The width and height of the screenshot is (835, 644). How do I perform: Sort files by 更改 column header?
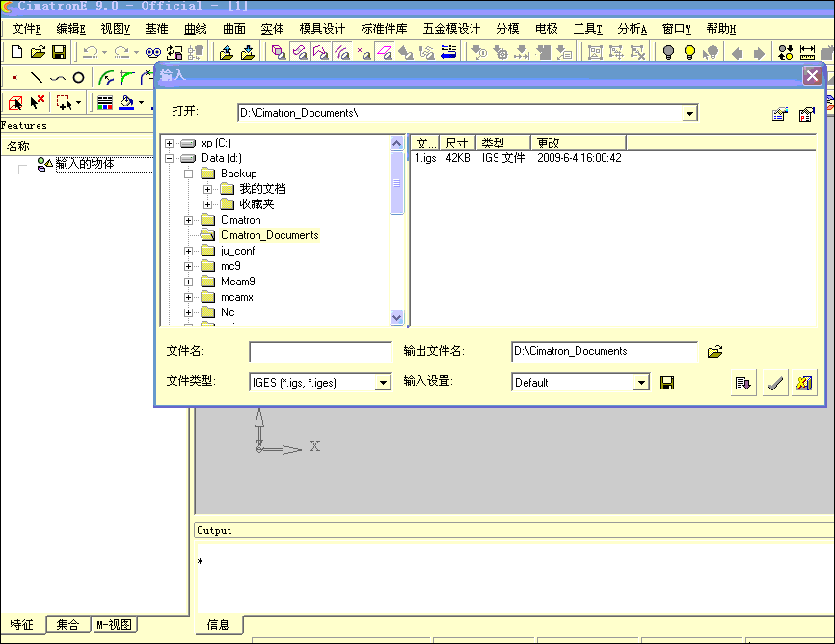[x=578, y=143]
